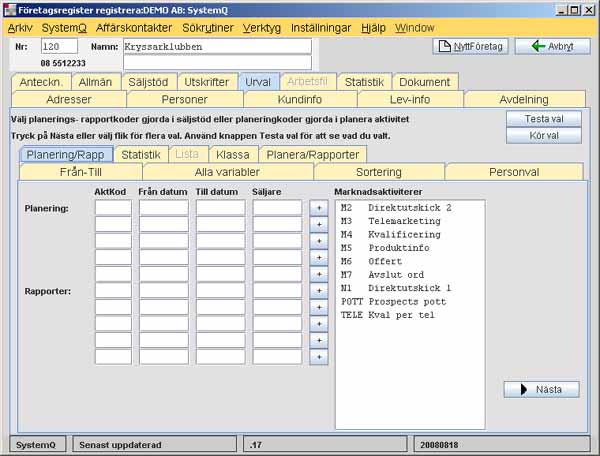Open the Affärskontakter menu
The width and height of the screenshot is (600, 456).
(134, 28)
